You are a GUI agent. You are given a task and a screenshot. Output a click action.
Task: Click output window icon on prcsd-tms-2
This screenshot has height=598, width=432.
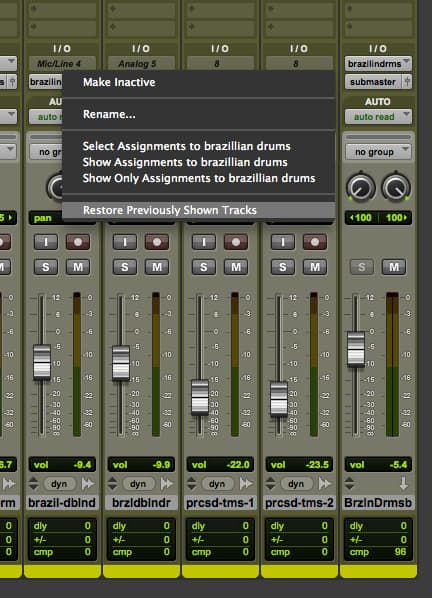pos(324,484)
